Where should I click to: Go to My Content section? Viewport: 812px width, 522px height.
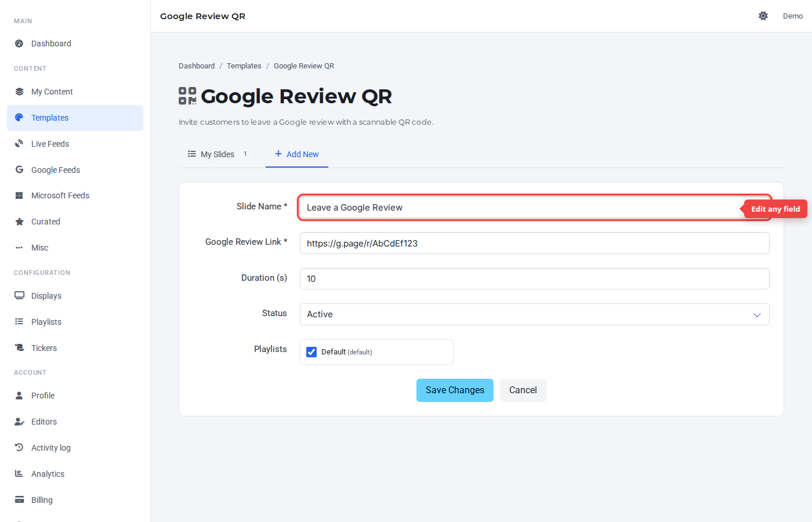point(75,92)
